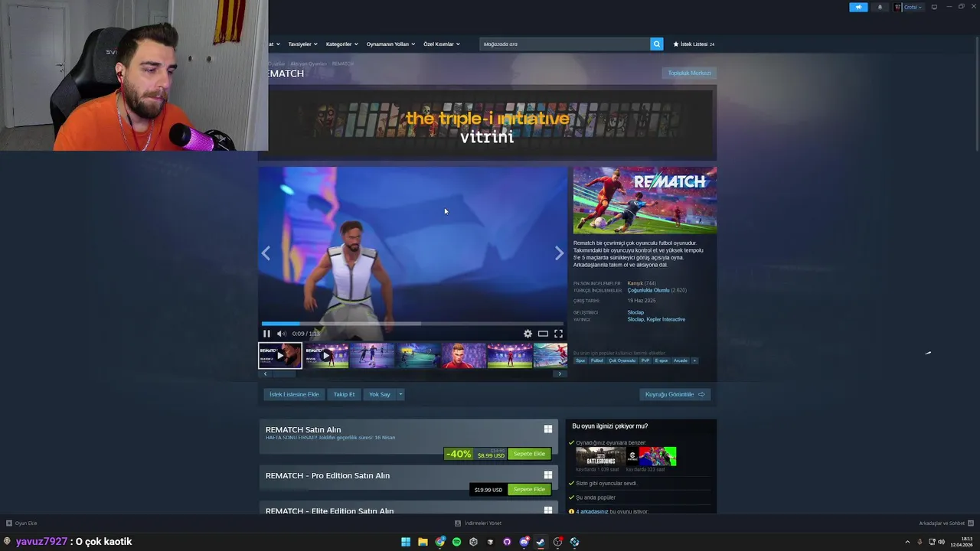The image size is (980, 551).
Task: Go to previous media with left arrow
Action: [266, 253]
